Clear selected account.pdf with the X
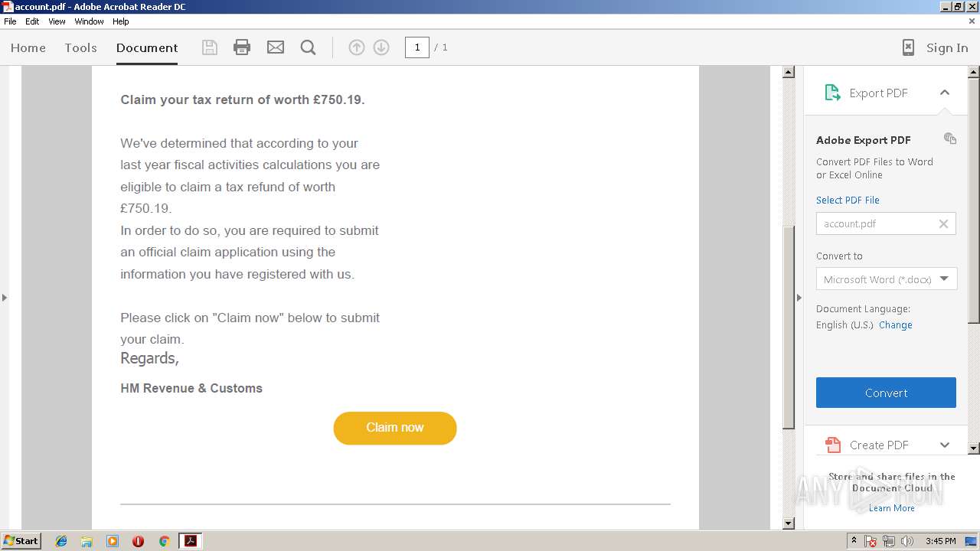Screen dimensions: 980x551 pos(943,223)
